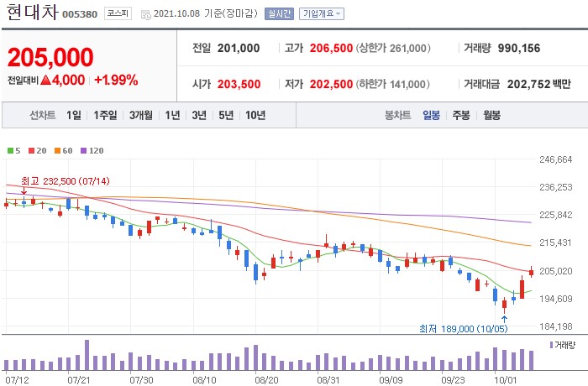Click the 실시간 real-time button
This screenshot has height=386, width=588.
pos(279,14)
